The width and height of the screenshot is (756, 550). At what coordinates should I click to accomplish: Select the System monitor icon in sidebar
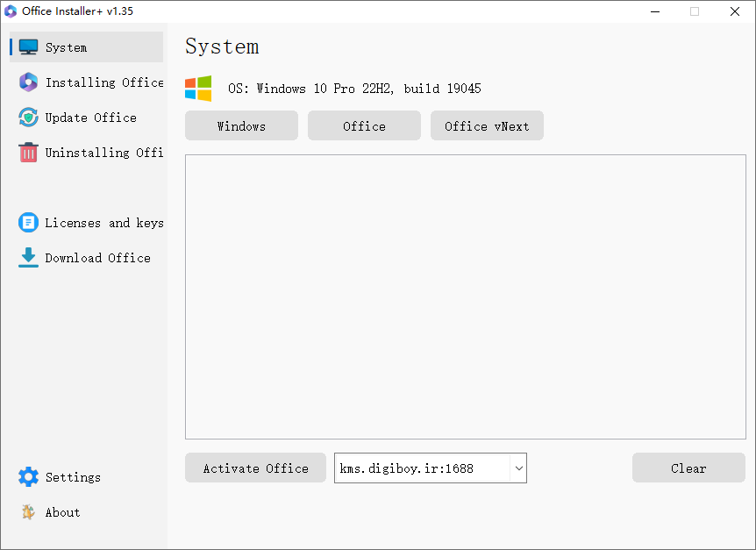(x=27, y=46)
